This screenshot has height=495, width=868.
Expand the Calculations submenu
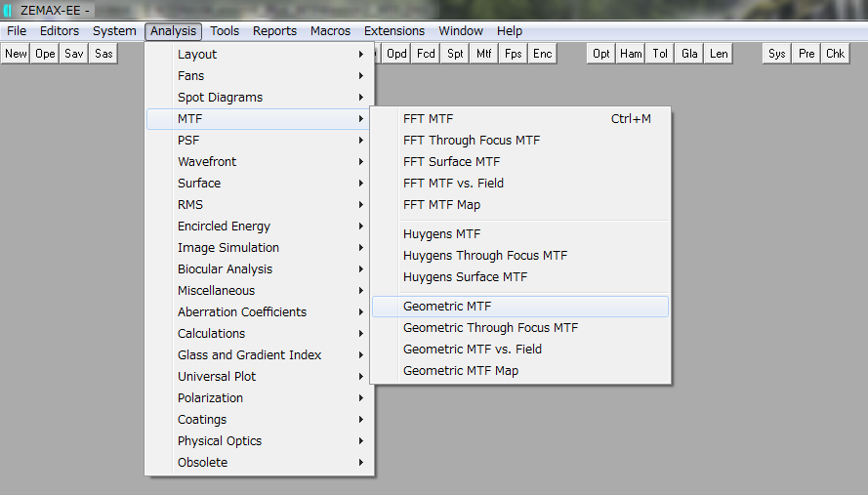click(x=260, y=334)
